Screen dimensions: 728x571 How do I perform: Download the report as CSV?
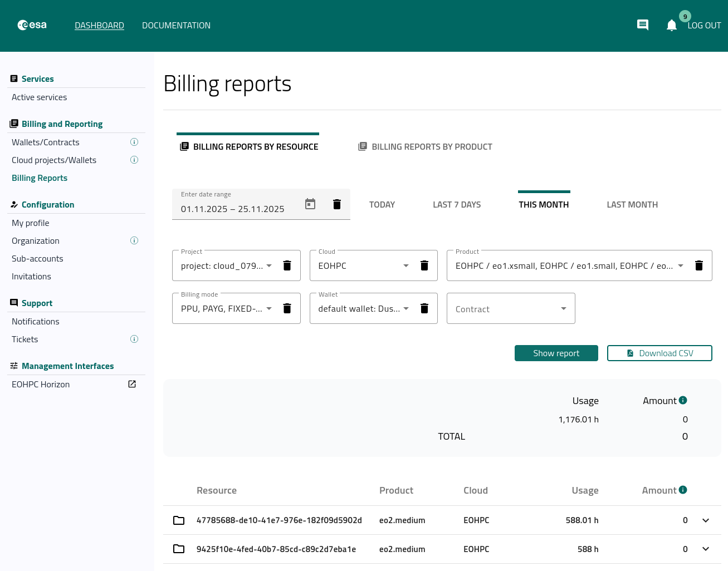point(659,353)
